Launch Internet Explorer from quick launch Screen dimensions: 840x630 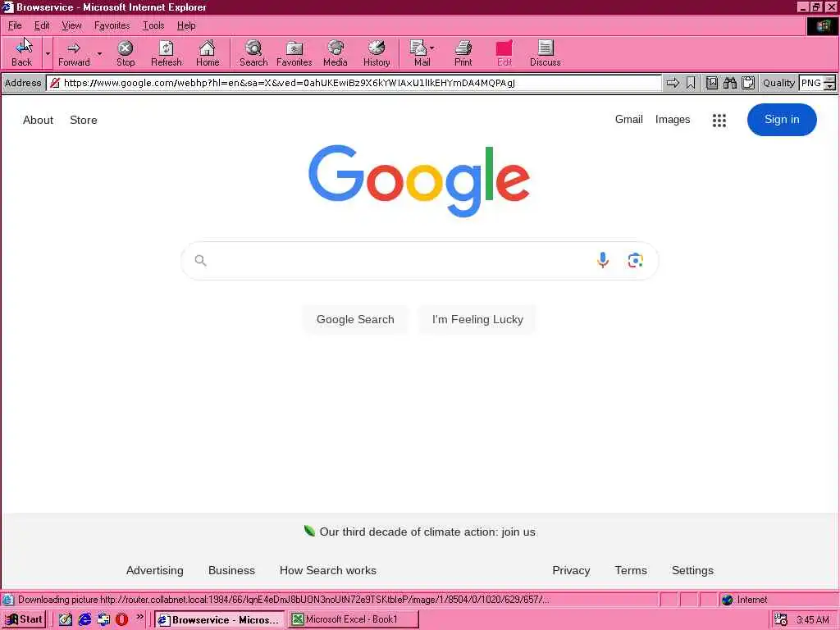tap(84, 619)
